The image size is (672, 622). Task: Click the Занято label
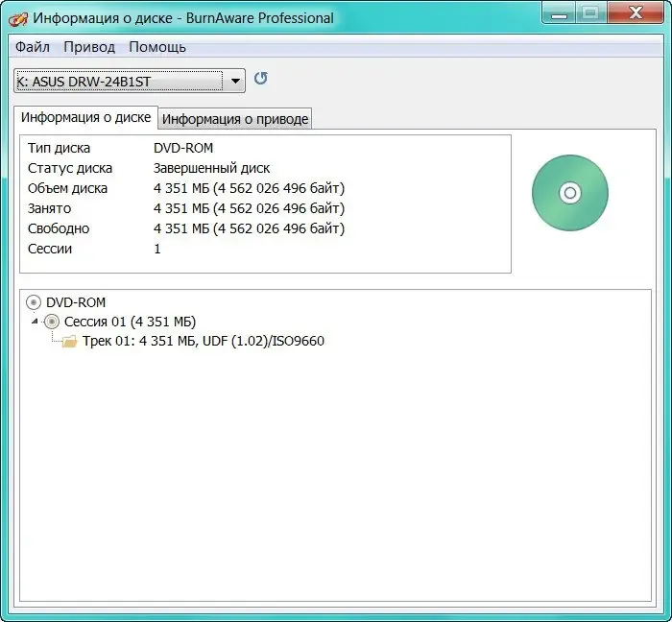49,208
